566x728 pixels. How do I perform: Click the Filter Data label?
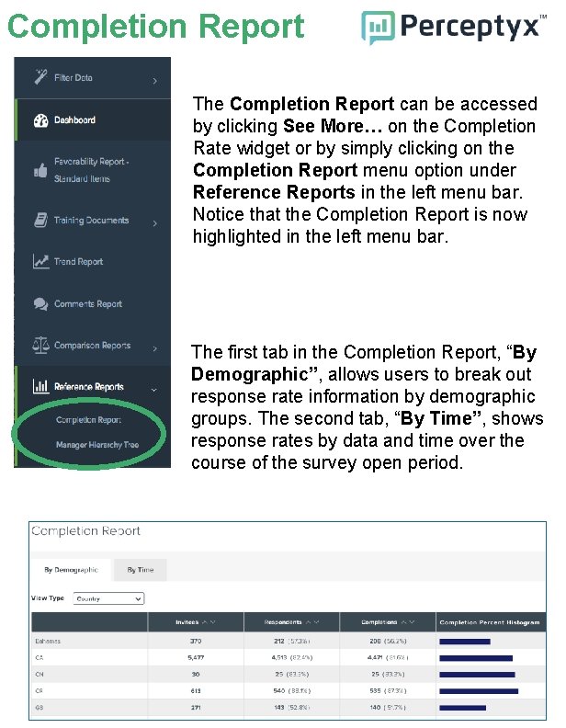click(74, 77)
